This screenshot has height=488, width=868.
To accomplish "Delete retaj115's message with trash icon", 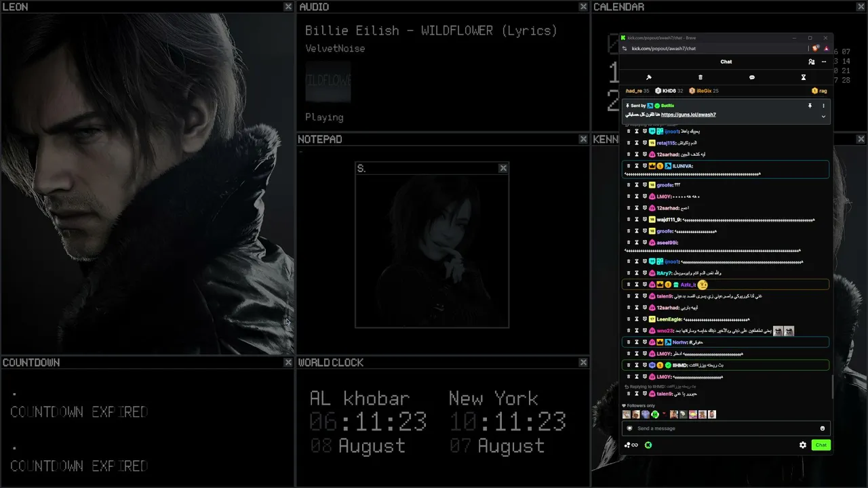I will [x=629, y=143].
